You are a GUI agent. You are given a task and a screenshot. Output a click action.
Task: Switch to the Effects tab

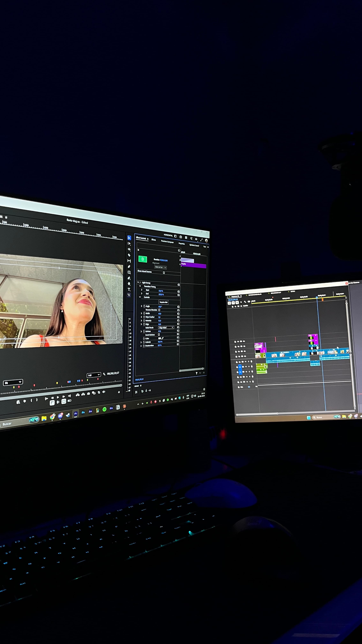click(154, 240)
